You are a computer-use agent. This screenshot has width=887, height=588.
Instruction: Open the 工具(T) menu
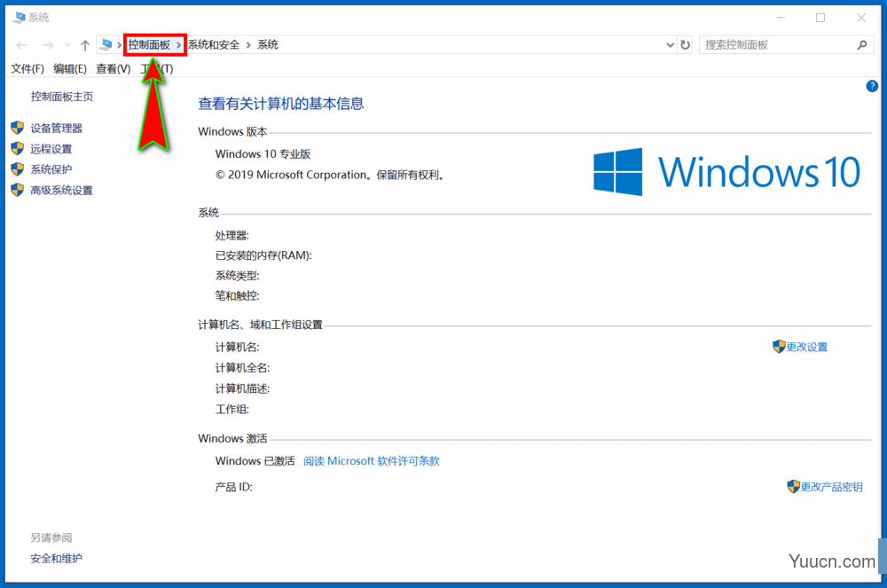click(x=157, y=68)
